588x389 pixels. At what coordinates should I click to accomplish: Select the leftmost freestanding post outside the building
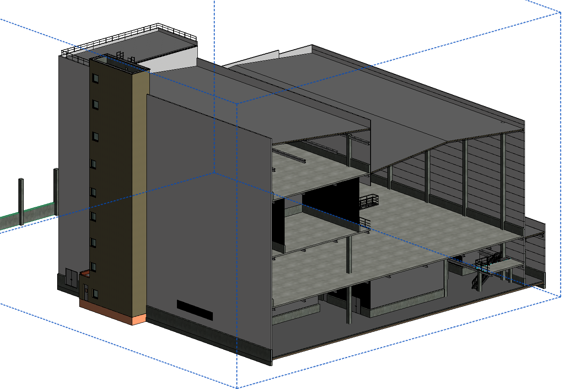(x=21, y=201)
